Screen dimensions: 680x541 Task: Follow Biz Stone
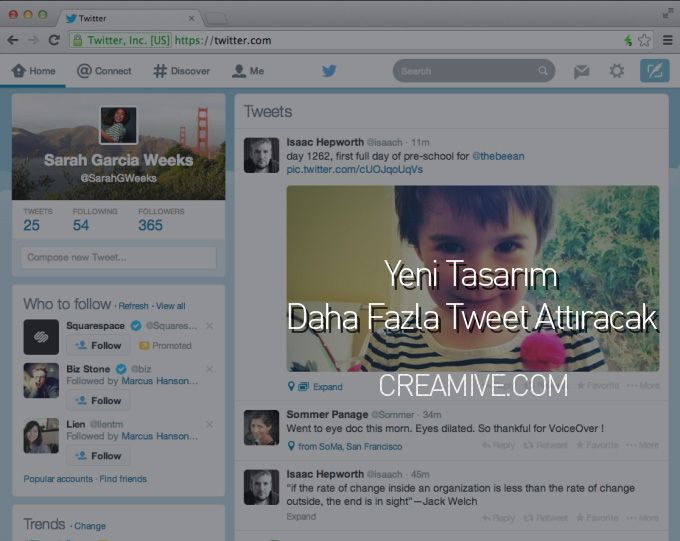[98, 400]
